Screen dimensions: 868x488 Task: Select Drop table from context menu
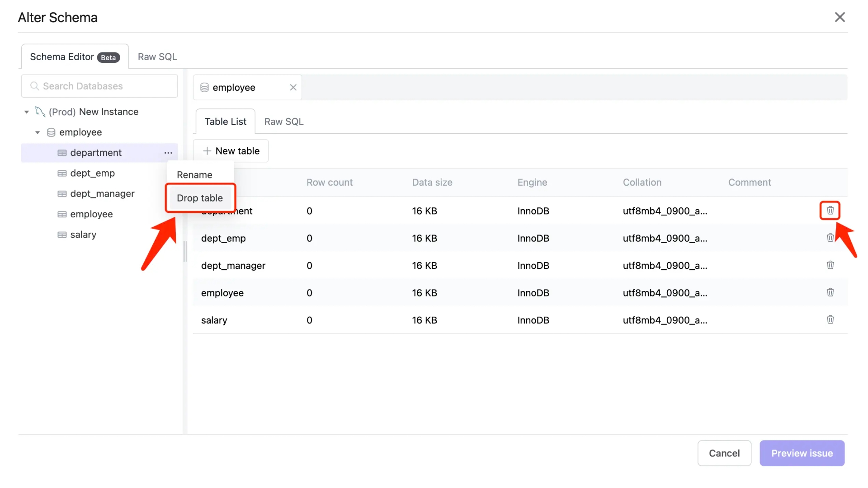(200, 197)
